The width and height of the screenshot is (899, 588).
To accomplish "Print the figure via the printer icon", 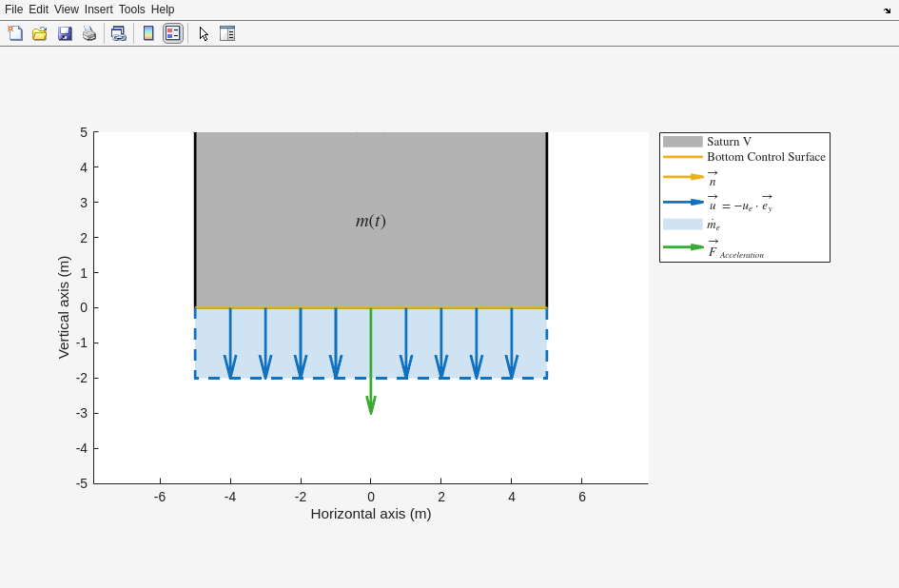I will coord(89,33).
